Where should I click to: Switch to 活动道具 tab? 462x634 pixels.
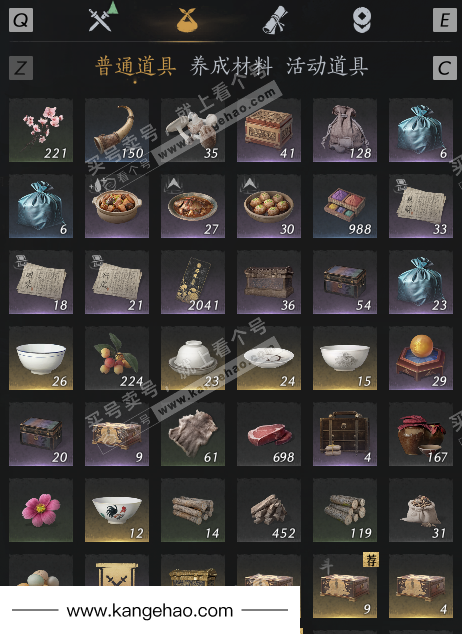(327, 67)
